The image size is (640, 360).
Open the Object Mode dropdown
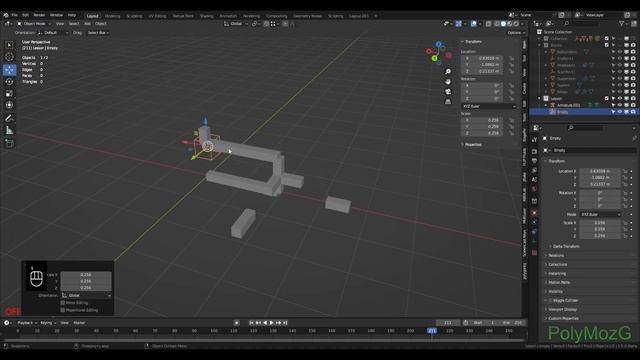click(34, 24)
